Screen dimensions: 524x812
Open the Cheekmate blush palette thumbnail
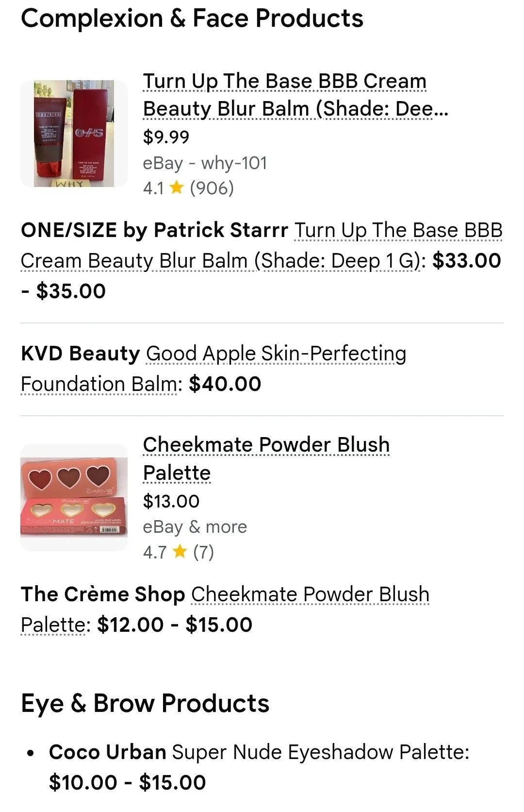74,497
